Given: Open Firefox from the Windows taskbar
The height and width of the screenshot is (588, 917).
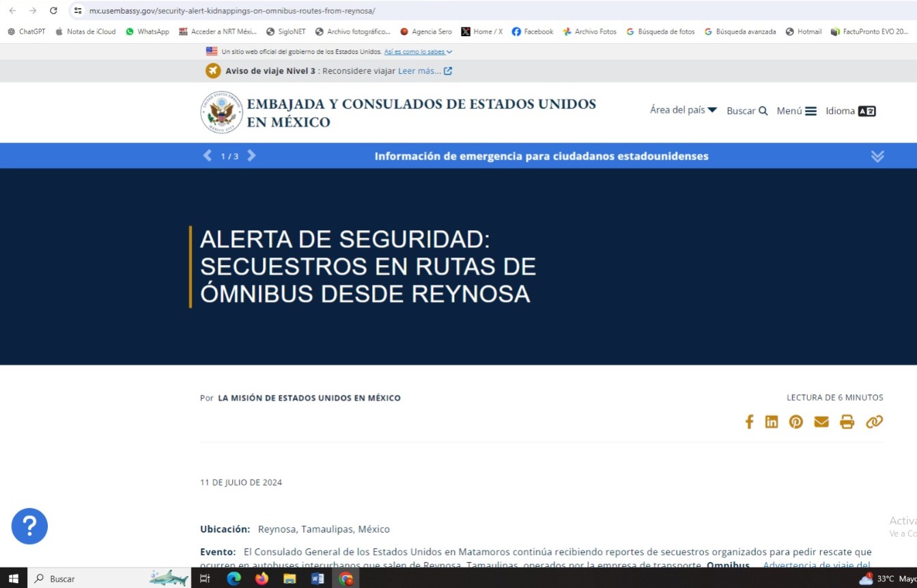Looking at the screenshot, I should point(262,578).
